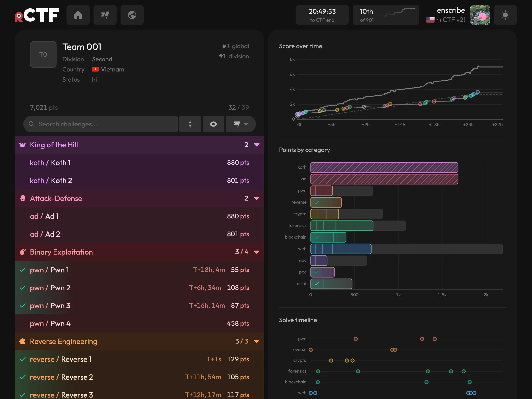Collapse Binary Exploitation section arrow
532x399 pixels.
tap(257, 252)
